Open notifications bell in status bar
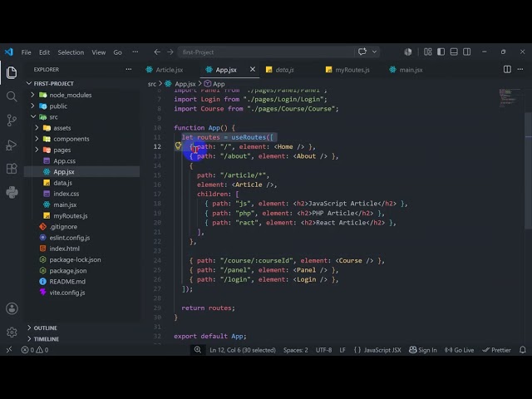 tap(523, 350)
